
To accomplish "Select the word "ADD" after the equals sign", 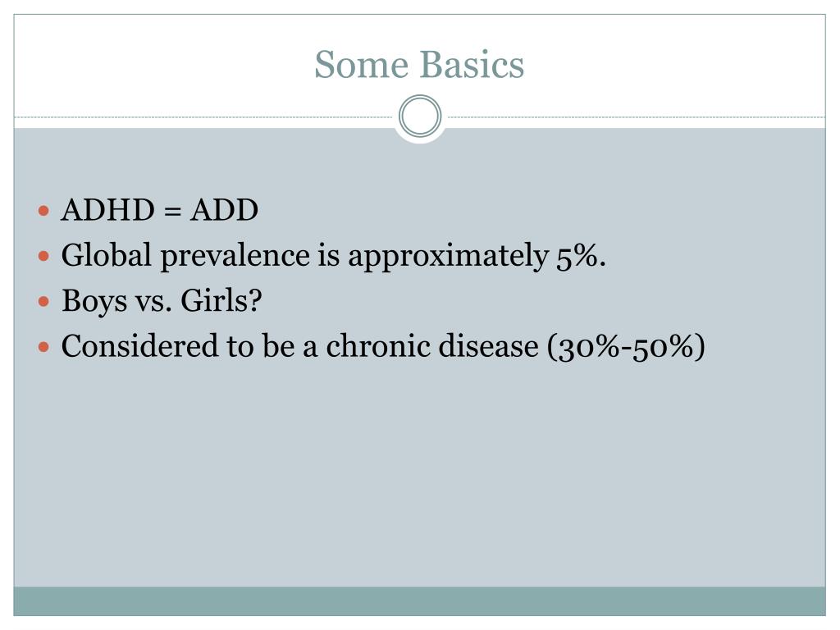I will tap(225, 210).
